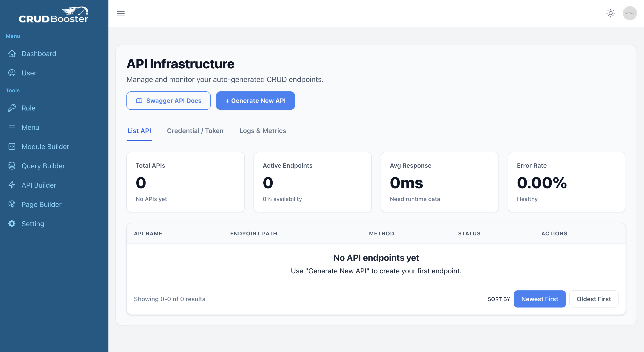Screen dimensions: 644x352
Task: Click the Dashboard home icon
Action: pyautogui.click(x=12, y=54)
